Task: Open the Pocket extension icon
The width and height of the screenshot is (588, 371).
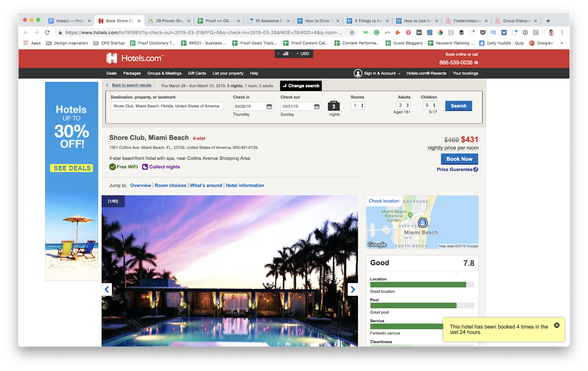Action: pos(483,32)
